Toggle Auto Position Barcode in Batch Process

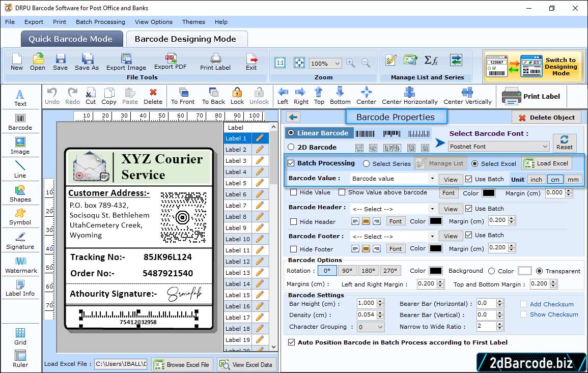click(x=291, y=342)
